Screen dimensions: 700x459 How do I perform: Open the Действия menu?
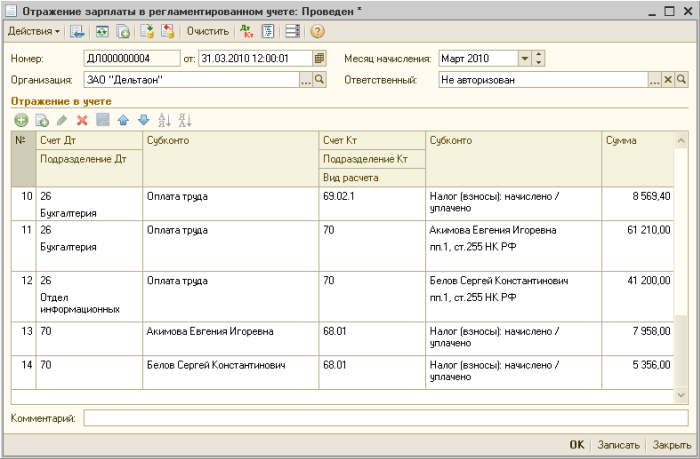click(33, 31)
